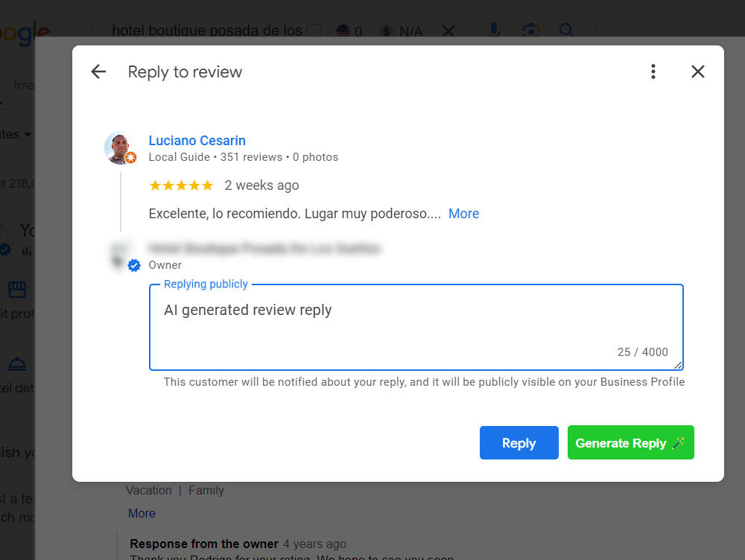The image size is (745, 560).
Task: Expand the review text with More
Action: coord(463,214)
